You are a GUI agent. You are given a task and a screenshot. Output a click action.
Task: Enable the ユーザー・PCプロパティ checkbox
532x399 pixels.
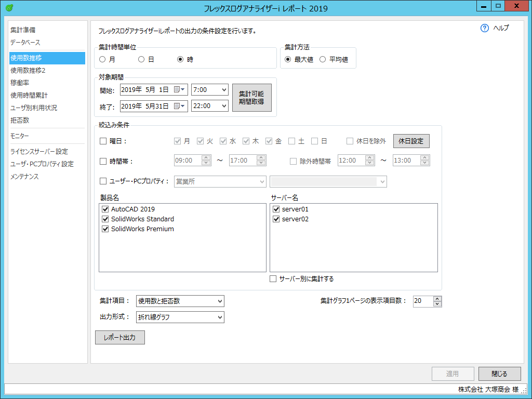[x=103, y=181]
